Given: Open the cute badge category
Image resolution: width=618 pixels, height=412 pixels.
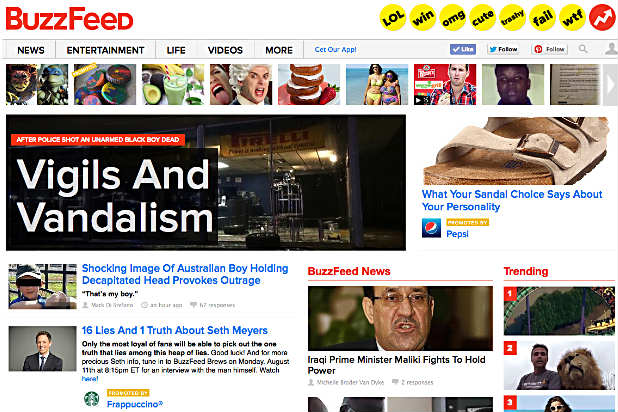Looking at the screenshot, I should point(483,17).
